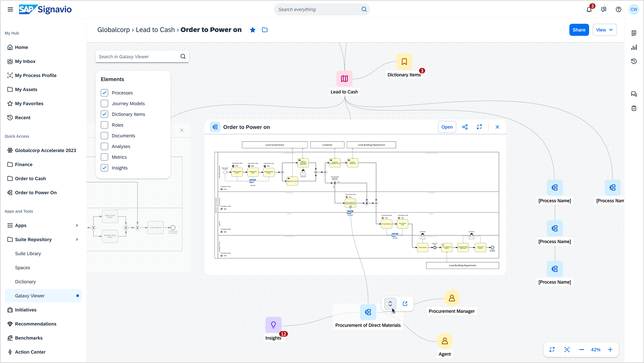Click Open in Order to Power on panel
Screen dimensions: 644x363
coord(447,127)
